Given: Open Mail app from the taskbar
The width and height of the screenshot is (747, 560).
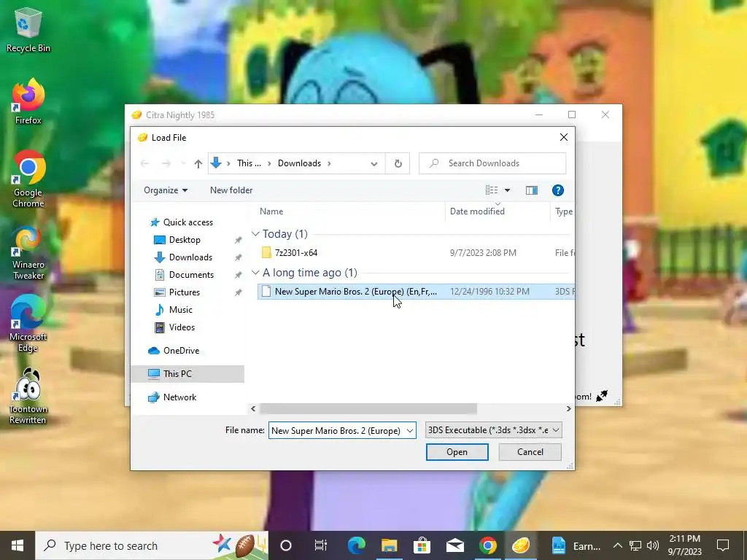Looking at the screenshot, I should pyautogui.click(x=455, y=545).
